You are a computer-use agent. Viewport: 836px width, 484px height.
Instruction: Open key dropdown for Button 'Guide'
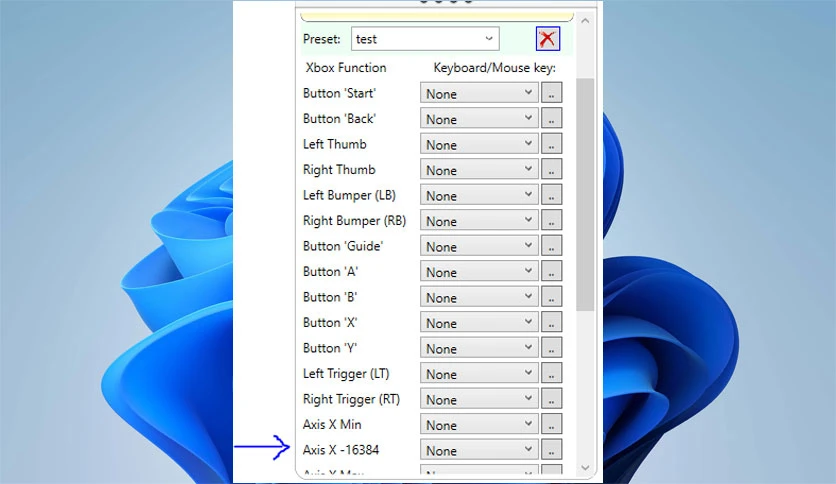(x=479, y=247)
